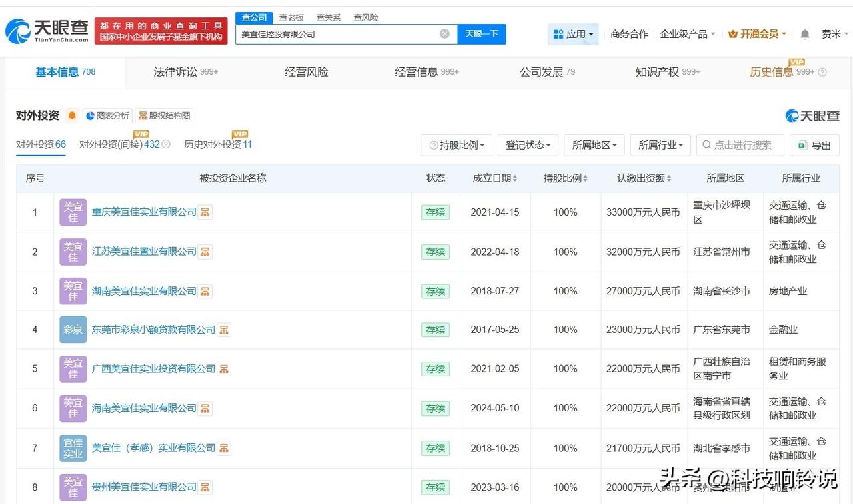Click the 天眼查 logo in top left
The height and width of the screenshot is (504, 853).
coord(47,31)
